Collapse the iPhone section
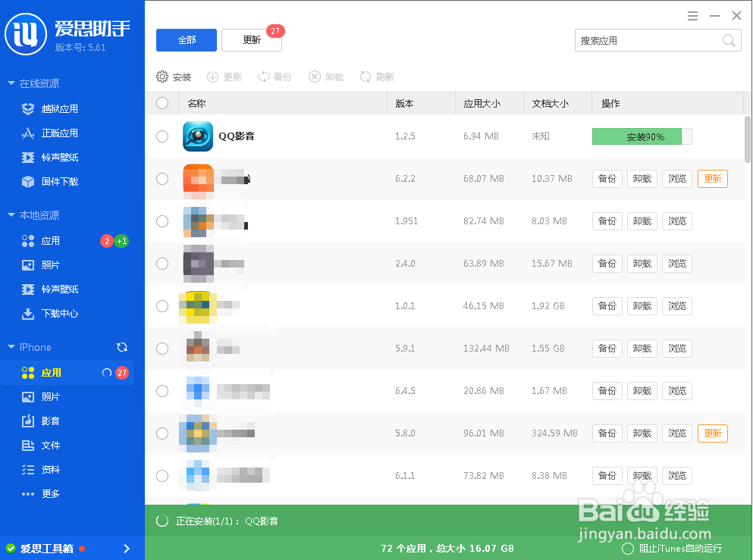The width and height of the screenshot is (753, 560). 11,347
